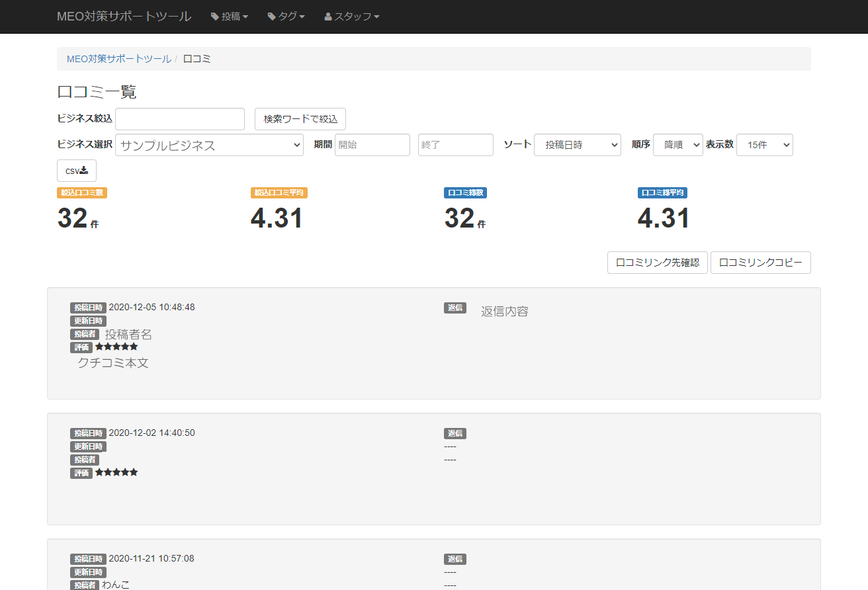Click the 投稿者名 poster name text

128,335
